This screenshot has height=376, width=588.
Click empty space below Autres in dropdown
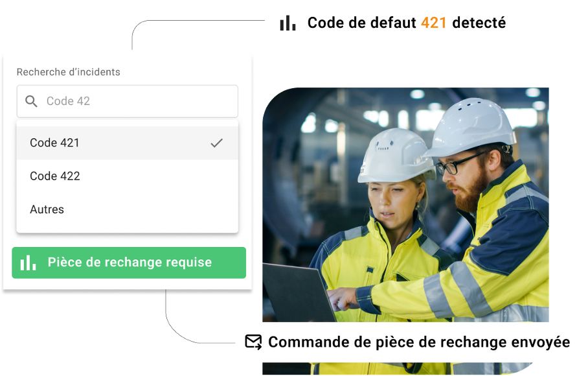pos(128,229)
